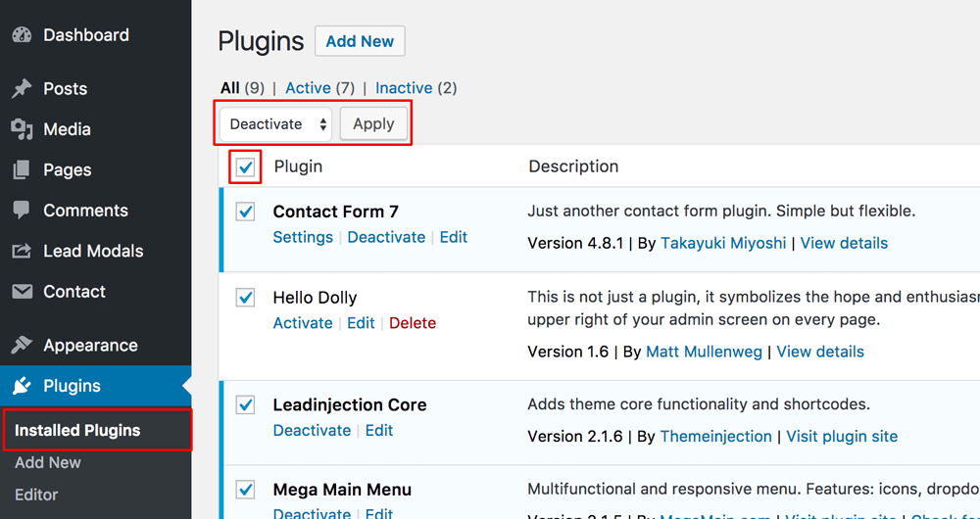Viewport: 980px width, 519px height.
Task: Click the Plugins plug icon
Action: coord(22,386)
